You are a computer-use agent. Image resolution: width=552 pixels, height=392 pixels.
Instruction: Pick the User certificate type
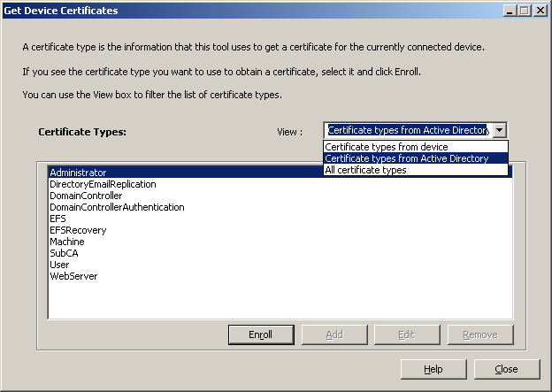[x=280, y=265]
